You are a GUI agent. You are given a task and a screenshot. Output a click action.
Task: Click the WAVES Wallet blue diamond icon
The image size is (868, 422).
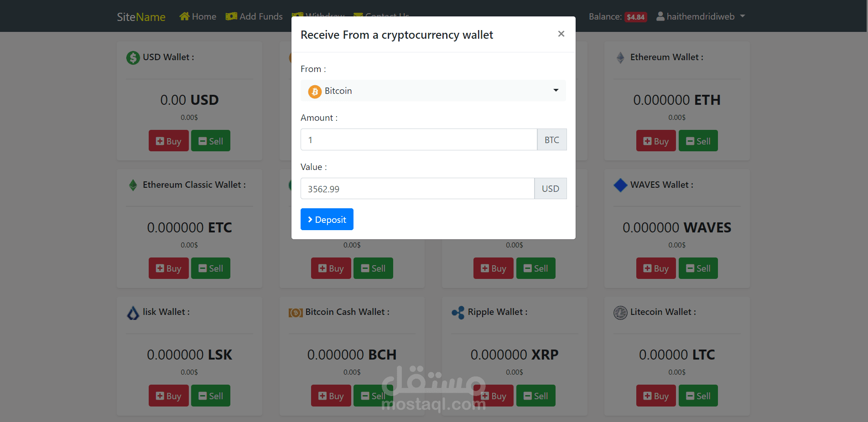click(x=620, y=185)
